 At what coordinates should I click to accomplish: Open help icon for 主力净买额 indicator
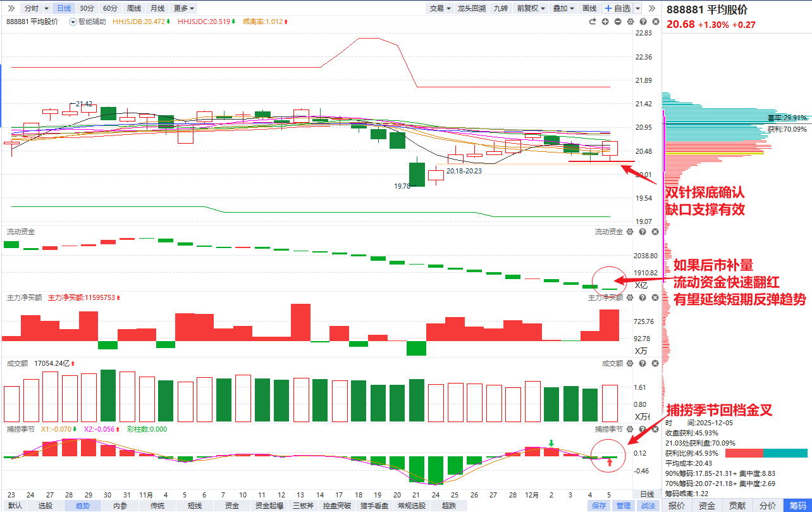[643, 297]
